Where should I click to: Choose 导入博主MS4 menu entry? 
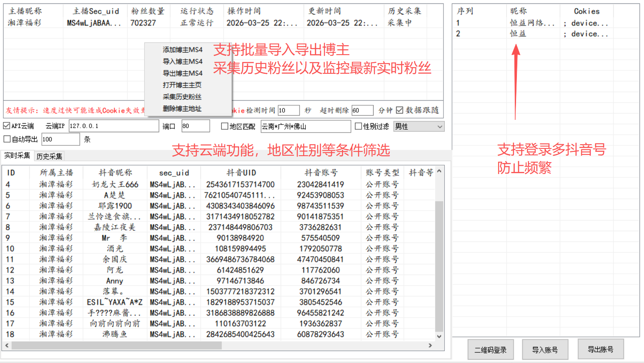click(183, 61)
